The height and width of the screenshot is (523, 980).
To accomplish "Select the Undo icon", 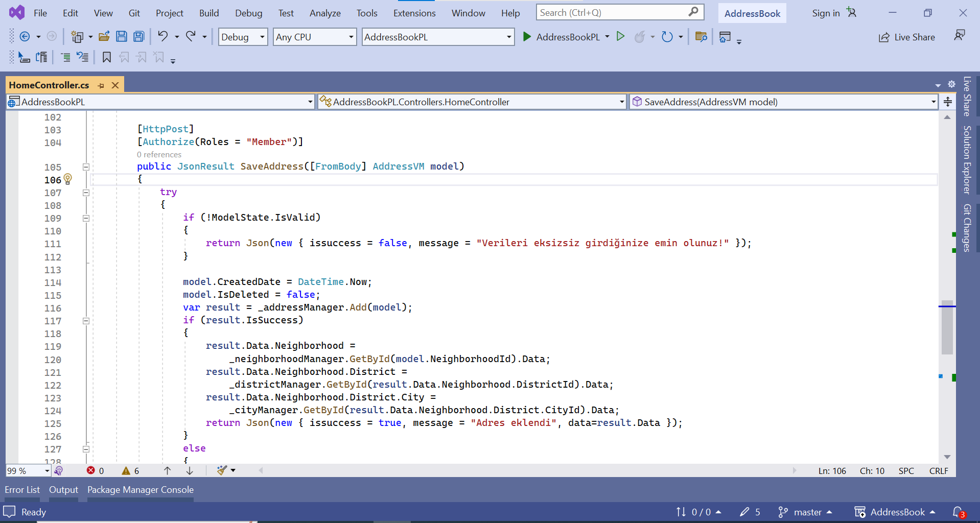I will pyautogui.click(x=162, y=36).
